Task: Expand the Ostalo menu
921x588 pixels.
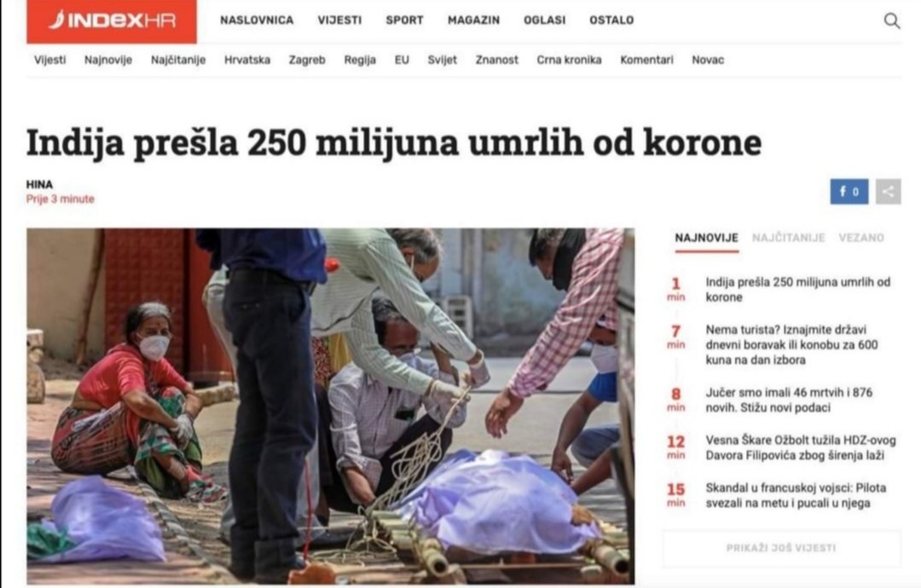Action: 611,20
